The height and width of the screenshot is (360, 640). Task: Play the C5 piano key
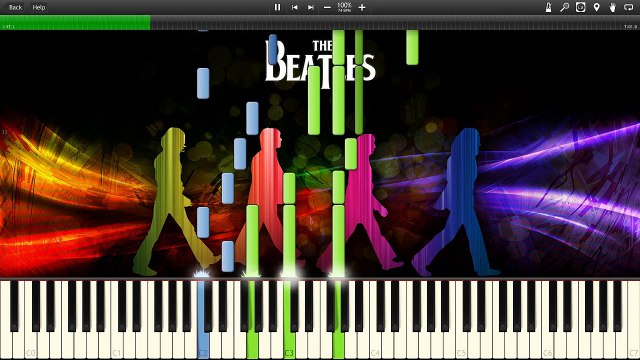point(461,320)
